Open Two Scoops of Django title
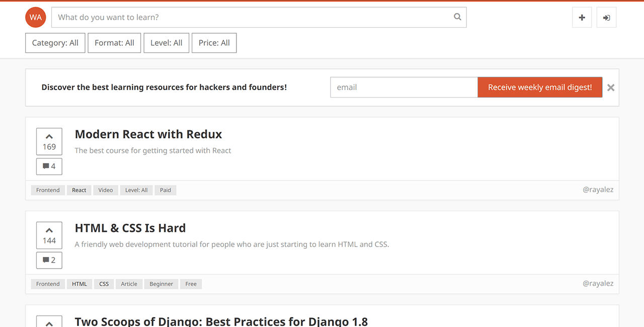The height and width of the screenshot is (327, 644). click(221, 321)
